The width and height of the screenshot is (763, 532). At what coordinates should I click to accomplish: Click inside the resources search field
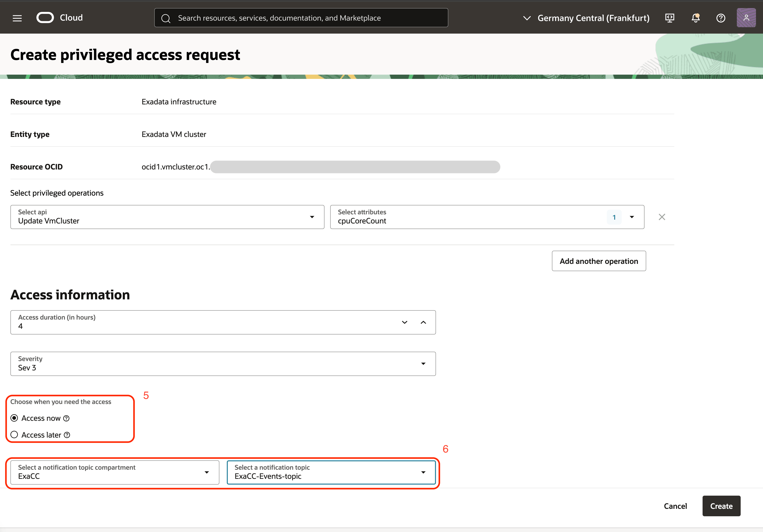click(x=299, y=18)
